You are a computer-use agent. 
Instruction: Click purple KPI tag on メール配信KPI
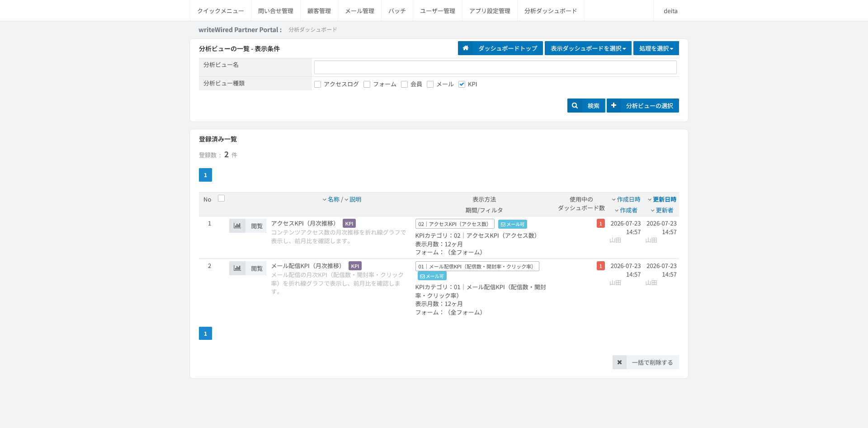(355, 266)
